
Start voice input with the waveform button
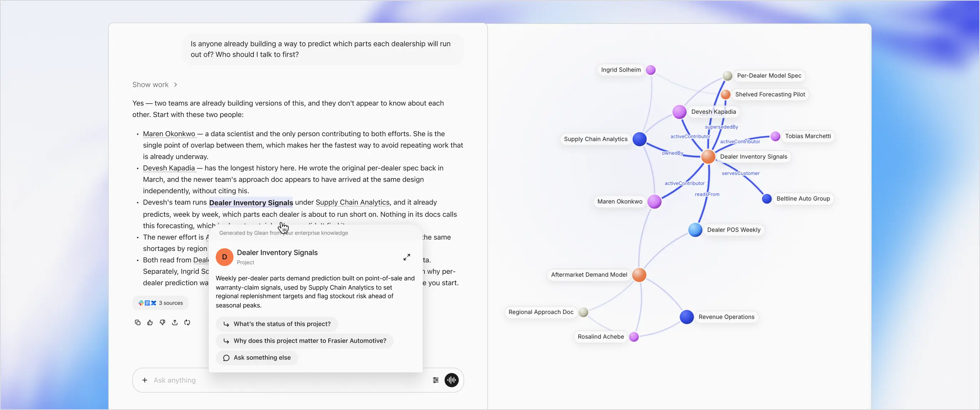(x=452, y=380)
